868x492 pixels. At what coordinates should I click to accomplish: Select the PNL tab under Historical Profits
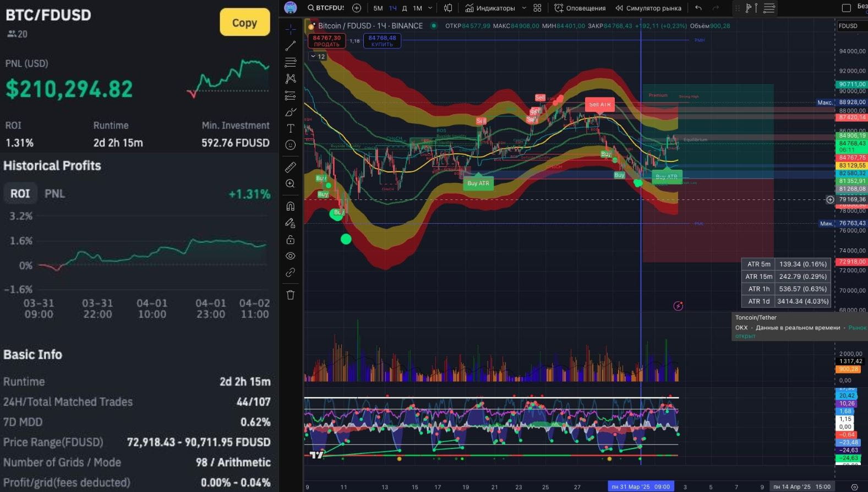click(x=54, y=193)
